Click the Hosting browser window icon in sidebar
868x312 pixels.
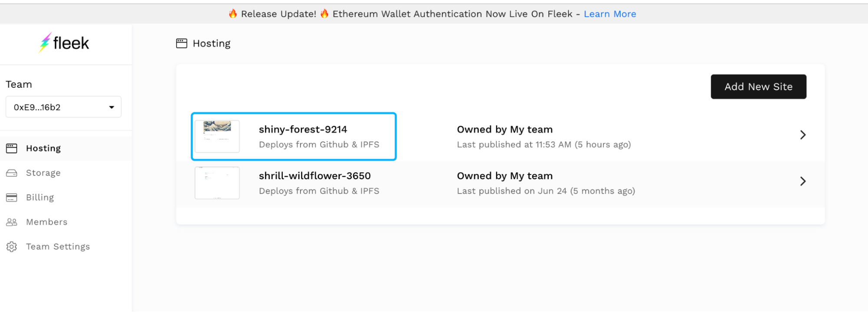pyautogui.click(x=12, y=148)
